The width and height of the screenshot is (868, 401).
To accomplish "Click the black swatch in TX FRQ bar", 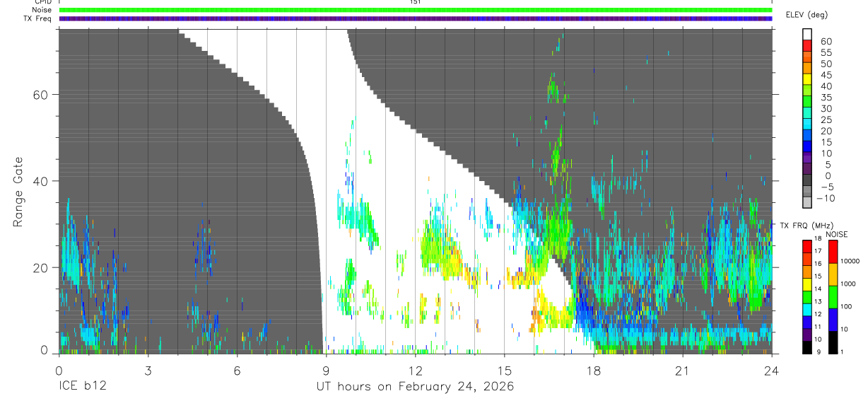I will point(807,348).
